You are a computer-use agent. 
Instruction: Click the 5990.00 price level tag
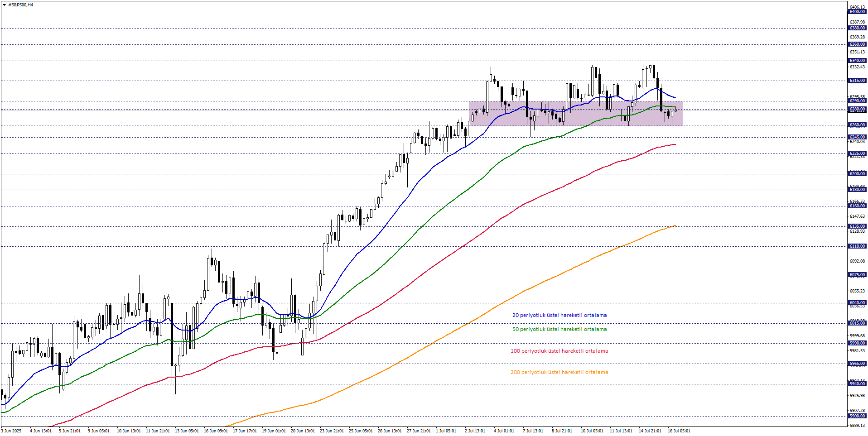857,343
